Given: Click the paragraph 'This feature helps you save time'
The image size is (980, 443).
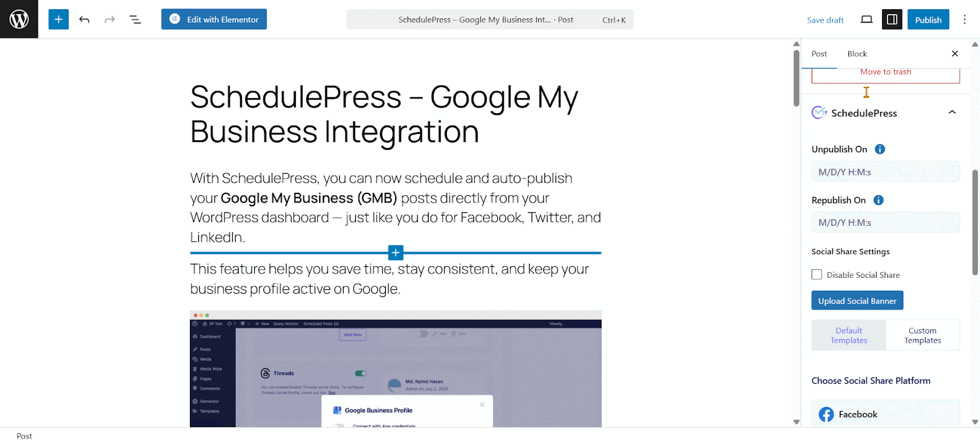Looking at the screenshot, I should (396, 278).
